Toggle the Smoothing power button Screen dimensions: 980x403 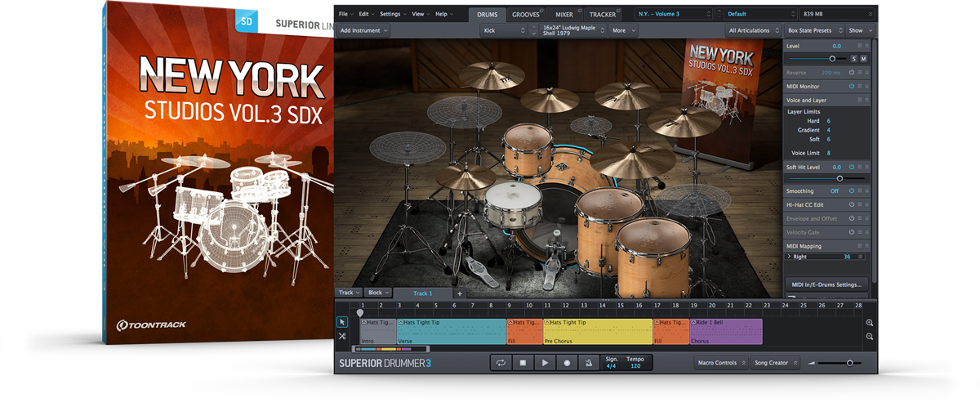(x=851, y=191)
